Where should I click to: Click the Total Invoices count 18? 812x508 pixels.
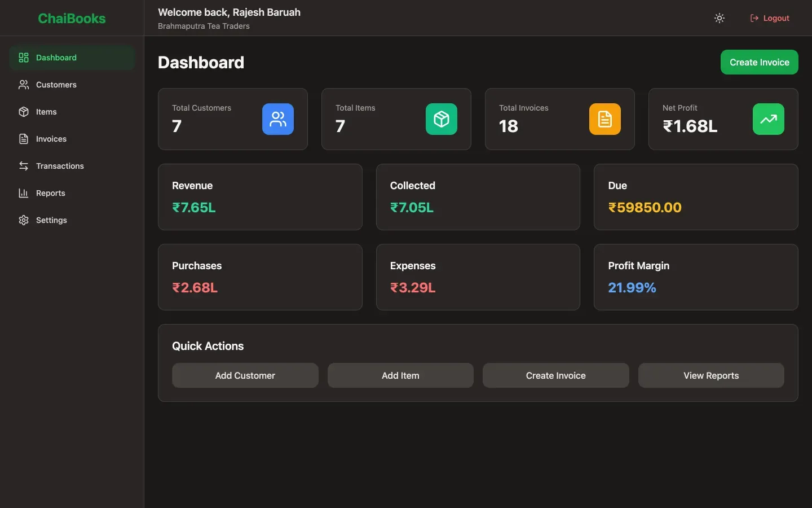click(509, 126)
